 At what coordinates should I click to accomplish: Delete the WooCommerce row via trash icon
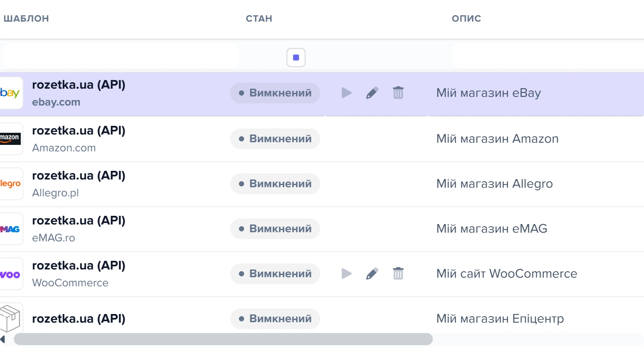[398, 274]
